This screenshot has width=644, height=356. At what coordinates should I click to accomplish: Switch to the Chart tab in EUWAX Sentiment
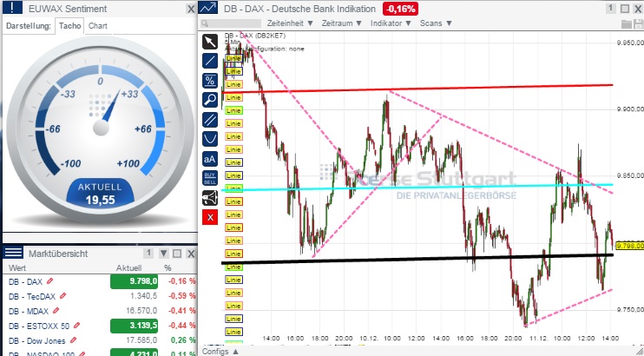98,26
